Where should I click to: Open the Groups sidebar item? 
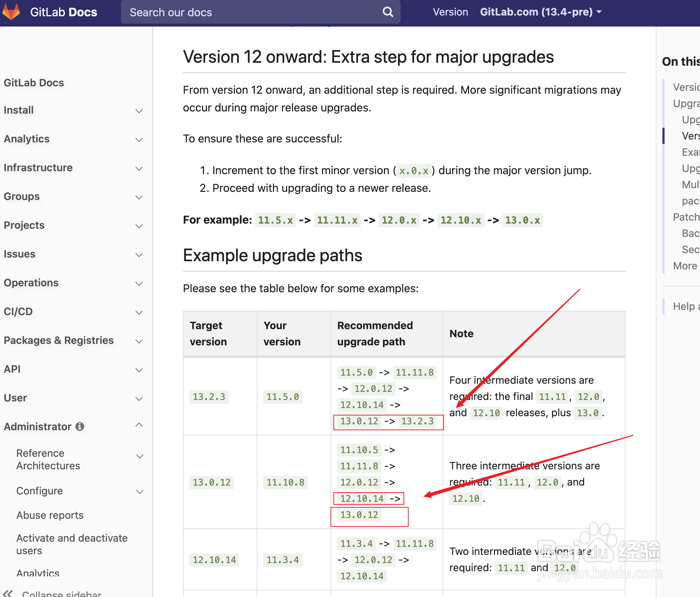[22, 196]
